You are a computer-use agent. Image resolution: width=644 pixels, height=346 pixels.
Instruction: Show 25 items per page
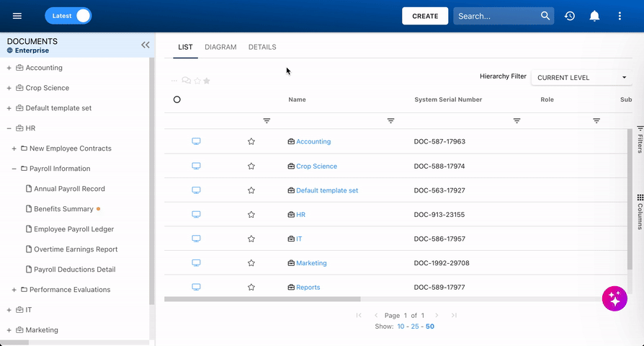tap(415, 327)
